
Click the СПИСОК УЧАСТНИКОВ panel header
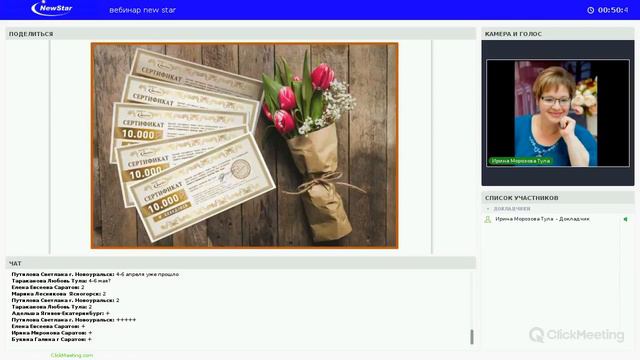558,198
